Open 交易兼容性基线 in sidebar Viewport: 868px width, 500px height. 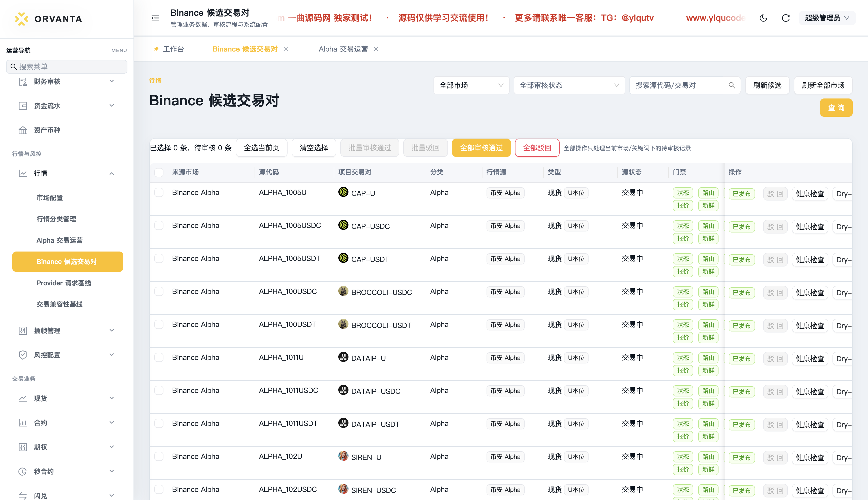pos(59,304)
